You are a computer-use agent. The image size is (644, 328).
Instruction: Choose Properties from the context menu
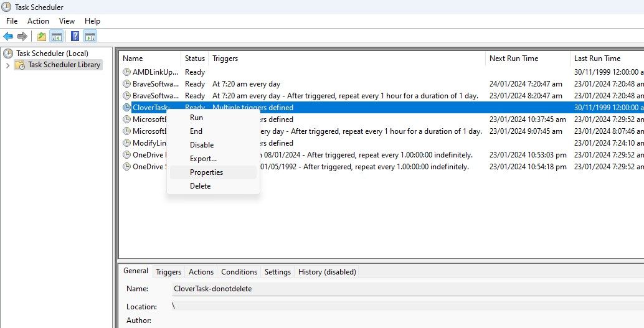[206, 172]
